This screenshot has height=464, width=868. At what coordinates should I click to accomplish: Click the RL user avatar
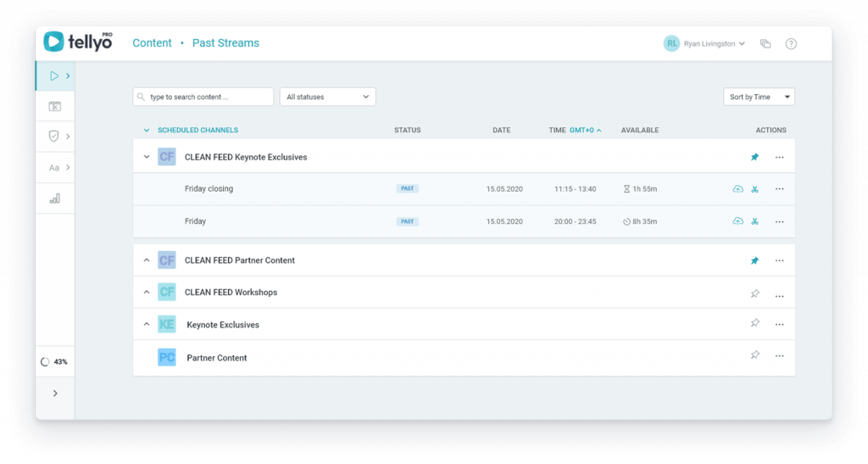tap(671, 44)
